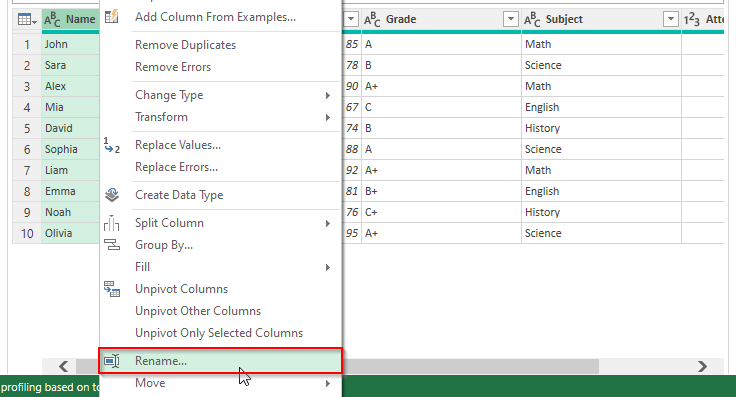Select Unpivot Other Columns menu entry
Viewport: 736px width, 397px height.
(221, 311)
